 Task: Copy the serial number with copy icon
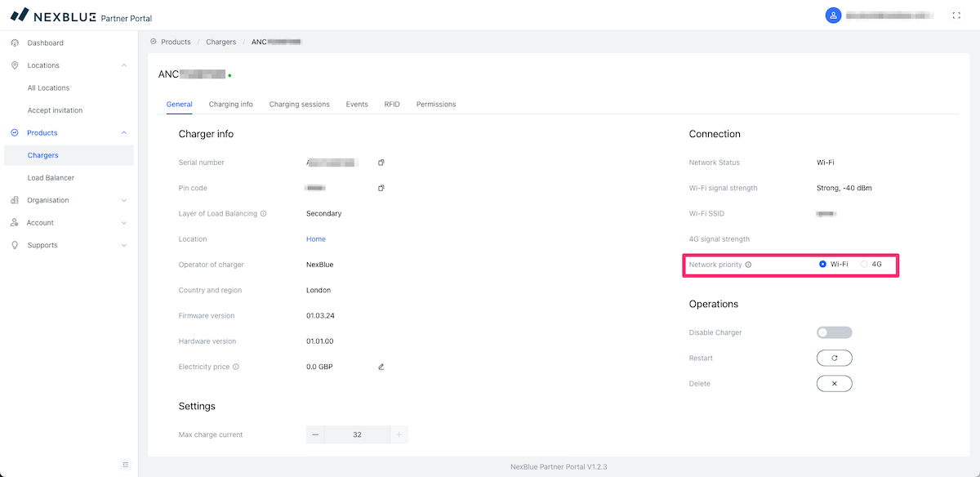(381, 163)
